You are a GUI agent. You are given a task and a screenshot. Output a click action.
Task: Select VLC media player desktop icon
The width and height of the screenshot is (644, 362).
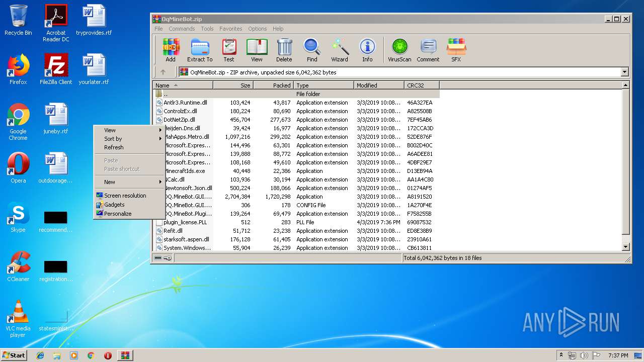point(18,319)
